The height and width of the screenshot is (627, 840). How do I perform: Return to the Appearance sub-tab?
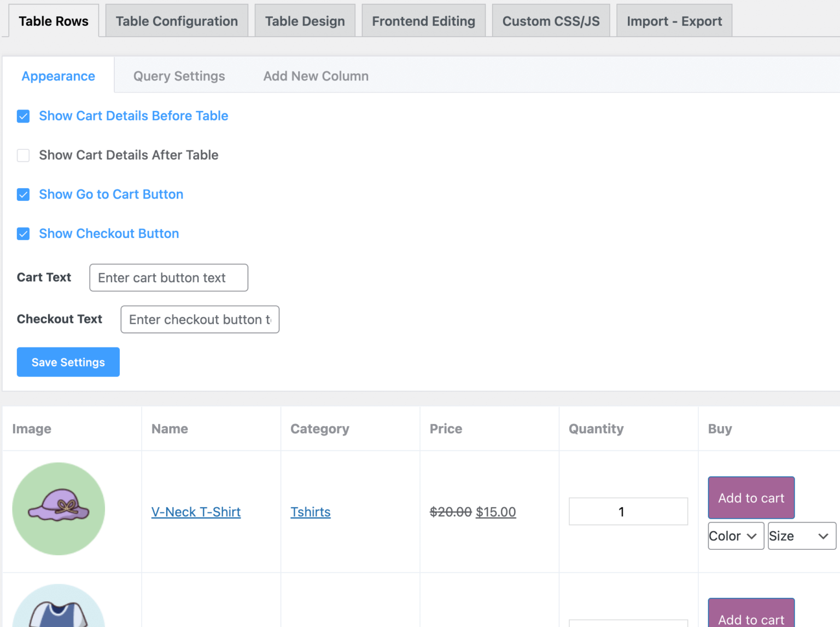[x=58, y=76]
